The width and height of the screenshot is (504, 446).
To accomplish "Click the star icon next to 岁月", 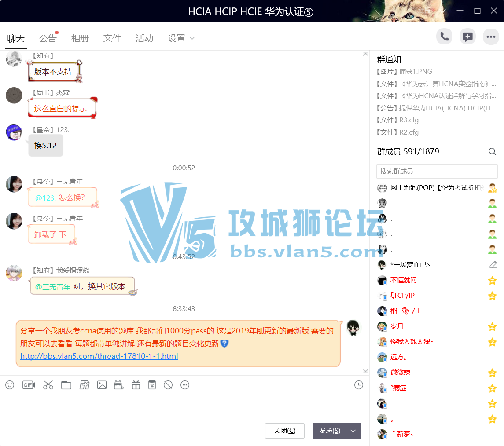I will click(x=492, y=326).
